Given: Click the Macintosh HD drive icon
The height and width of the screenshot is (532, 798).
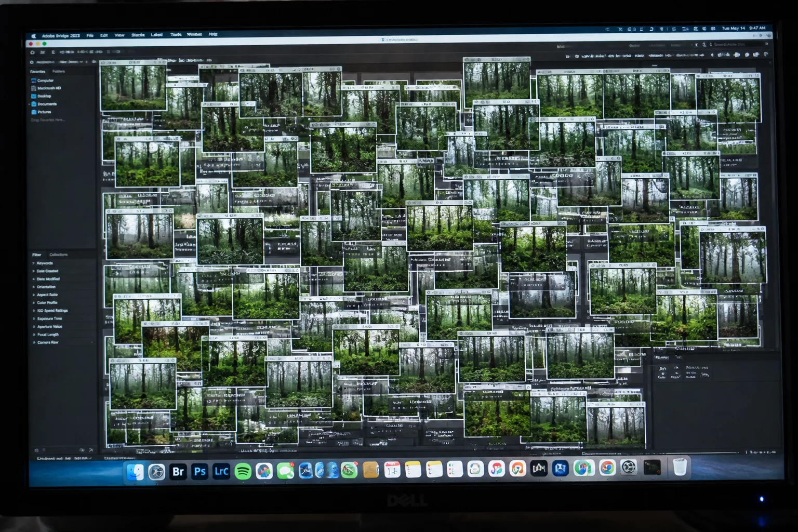Looking at the screenshot, I should [x=34, y=88].
